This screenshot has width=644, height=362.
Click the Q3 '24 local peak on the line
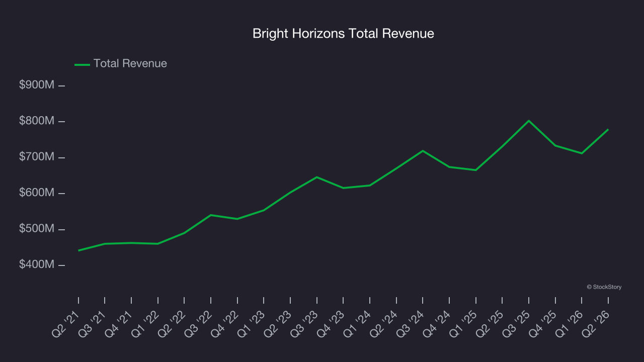click(x=423, y=151)
